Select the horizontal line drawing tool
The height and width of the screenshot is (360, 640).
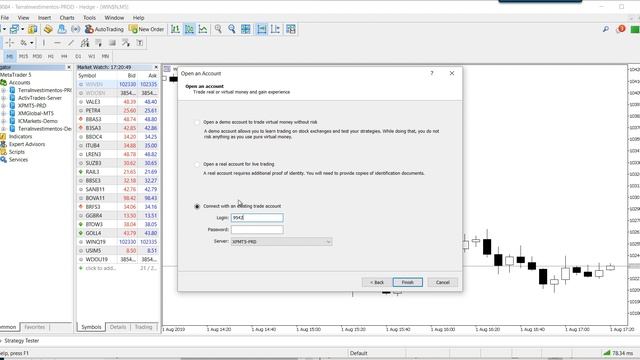[x=57, y=43]
